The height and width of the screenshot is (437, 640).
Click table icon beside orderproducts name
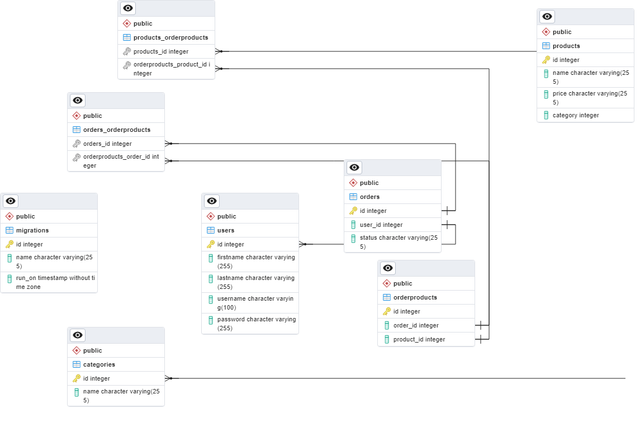point(387,297)
